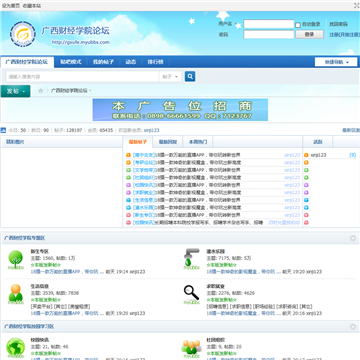Click the magnifier search button
360x360 pixels.
click(190, 77)
